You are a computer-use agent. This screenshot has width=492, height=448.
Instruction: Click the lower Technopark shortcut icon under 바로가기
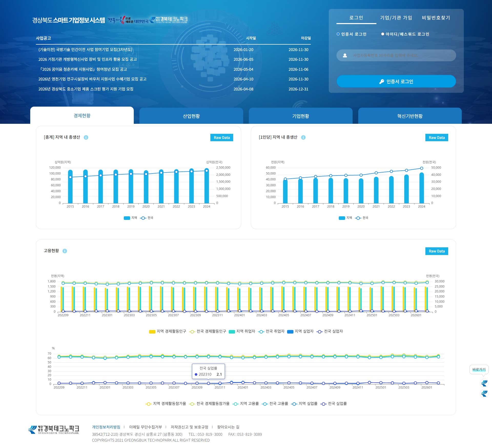(x=484, y=393)
